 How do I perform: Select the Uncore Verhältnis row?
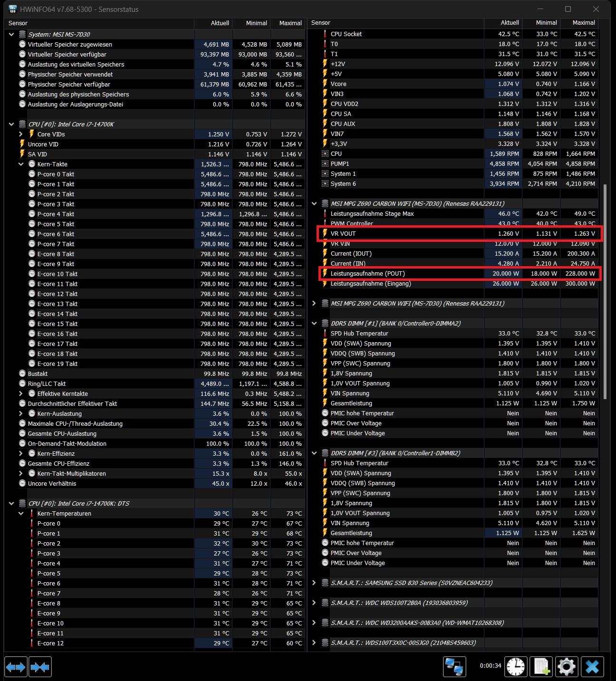click(154, 483)
